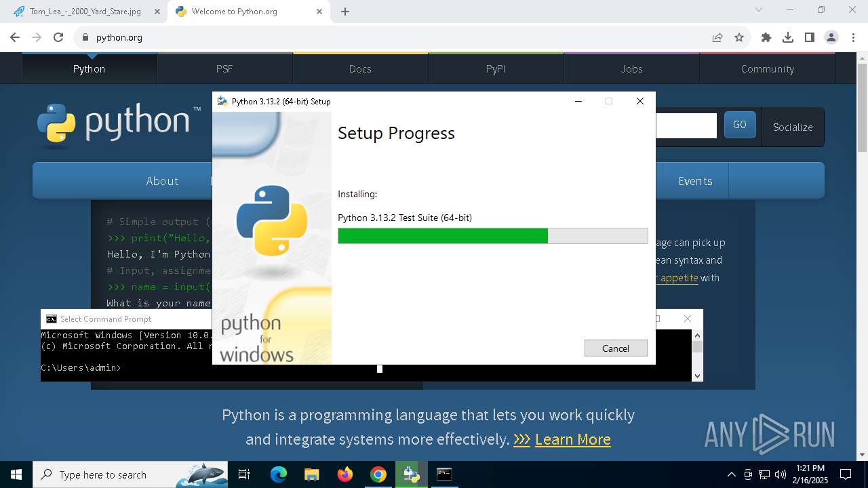Minimize the Chrome window
The image size is (868, 488).
790,9
